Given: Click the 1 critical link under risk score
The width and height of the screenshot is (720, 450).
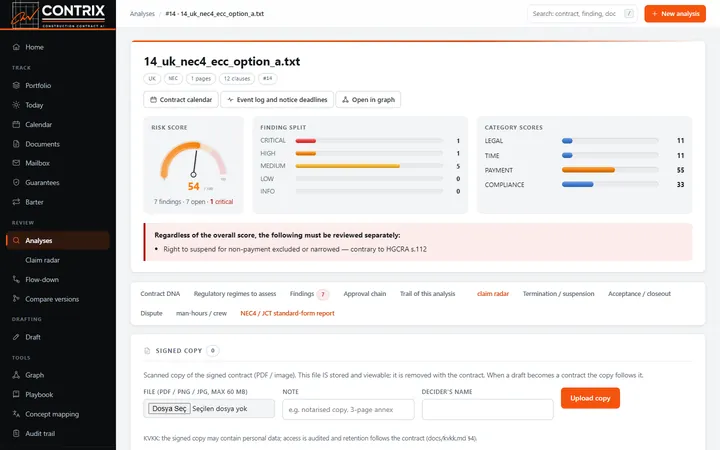Looking at the screenshot, I should [x=221, y=202].
